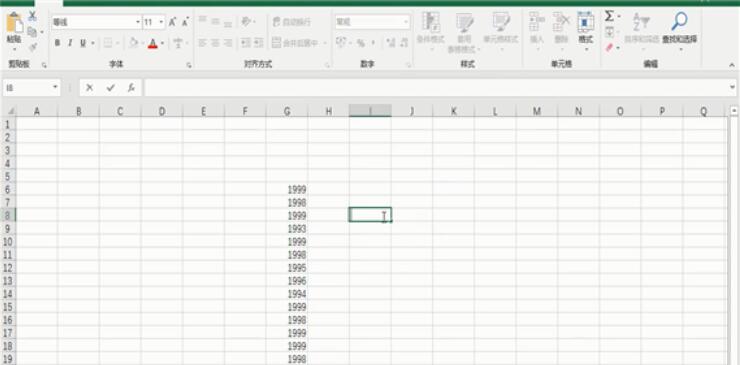Align text left

203,43
